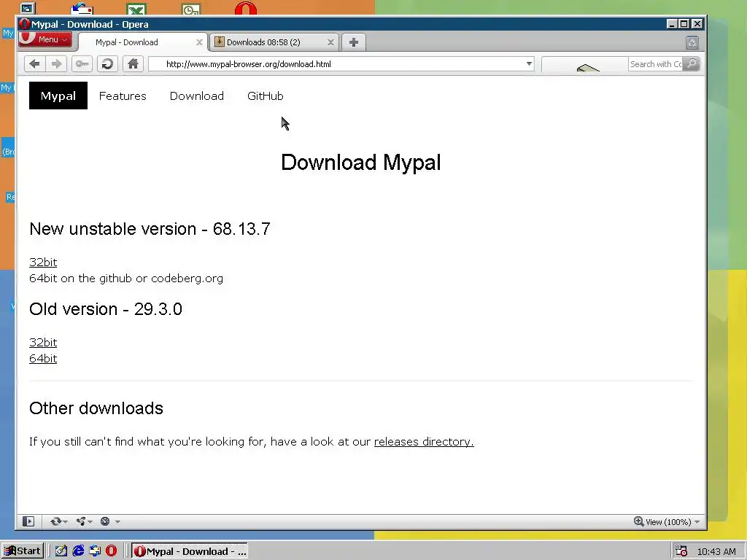This screenshot has width=747, height=560.
Task: Open the system tray scheduler icon
Action: click(x=682, y=551)
